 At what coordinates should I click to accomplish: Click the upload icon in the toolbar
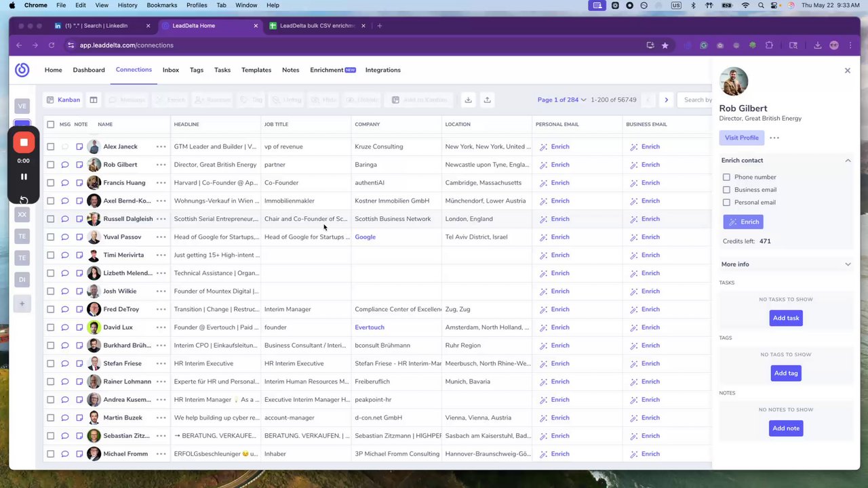point(487,100)
